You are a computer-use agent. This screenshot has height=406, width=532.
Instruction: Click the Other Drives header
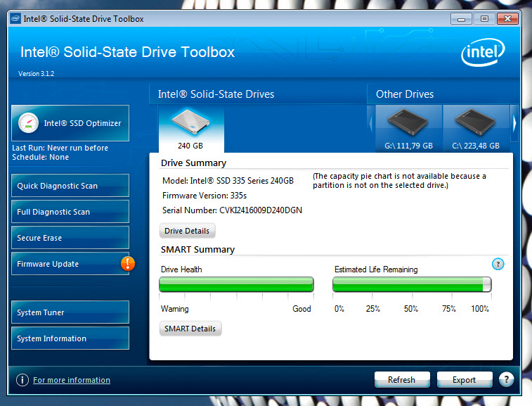(405, 94)
